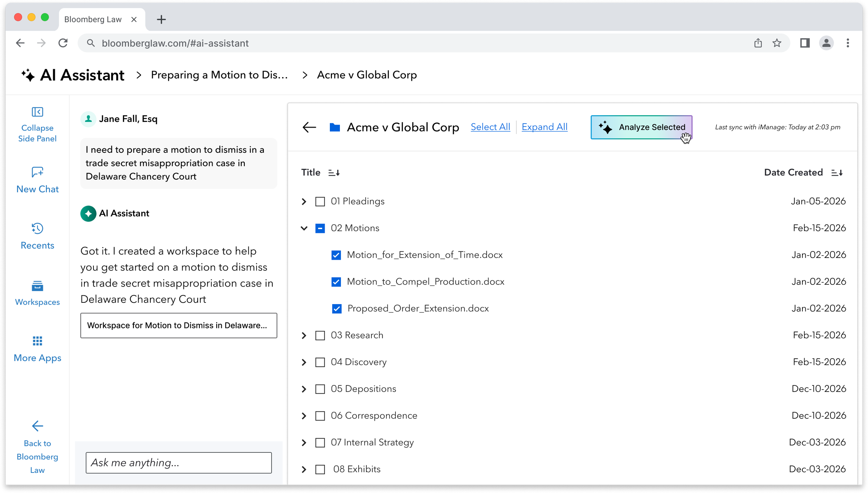Screen dimensions: 868x493
Task: Open the Workspaces section
Action: point(37,293)
